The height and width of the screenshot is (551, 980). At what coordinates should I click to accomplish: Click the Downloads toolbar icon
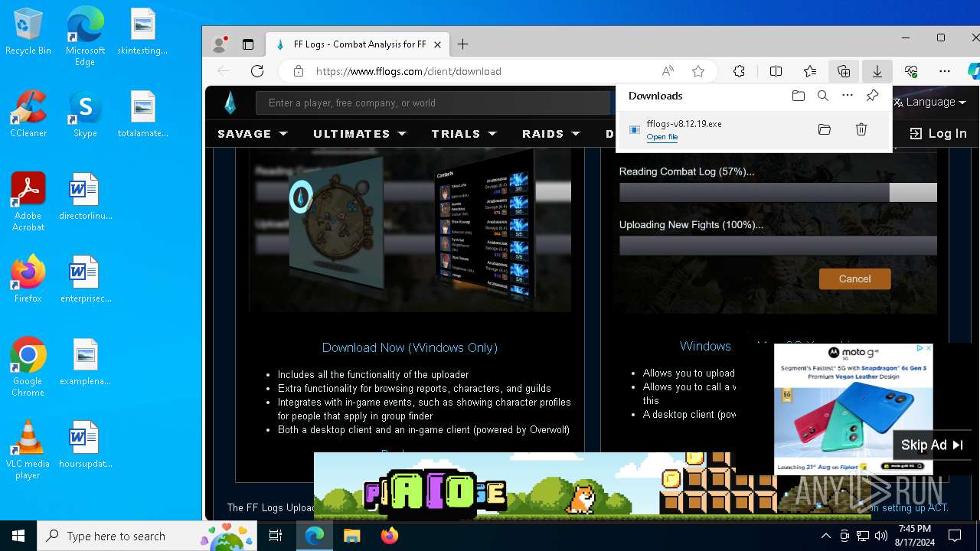point(877,71)
